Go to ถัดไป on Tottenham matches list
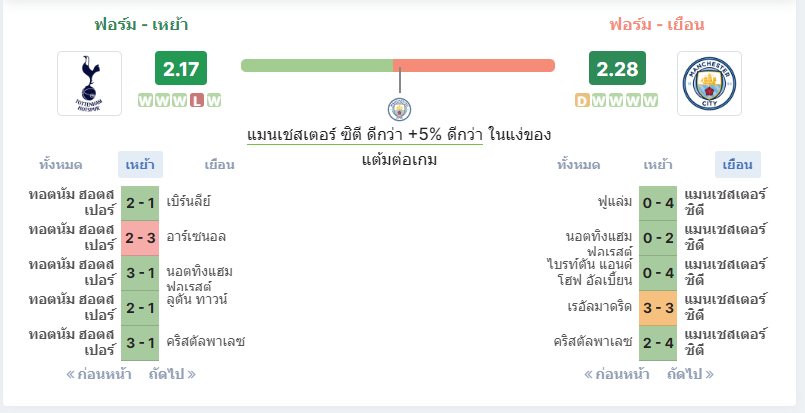The height and width of the screenshot is (413, 805). pos(172,374)
